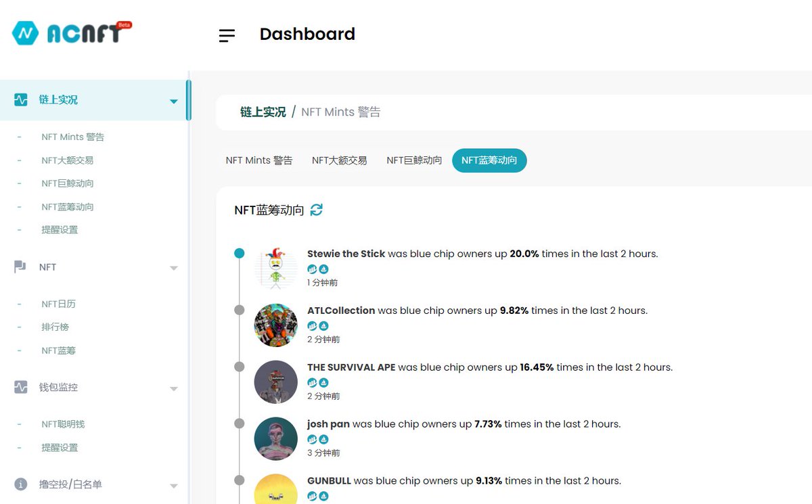This screenshot has height=504, width=812.
Task: Click the josh pan collection name
Action: pos(328,424)
